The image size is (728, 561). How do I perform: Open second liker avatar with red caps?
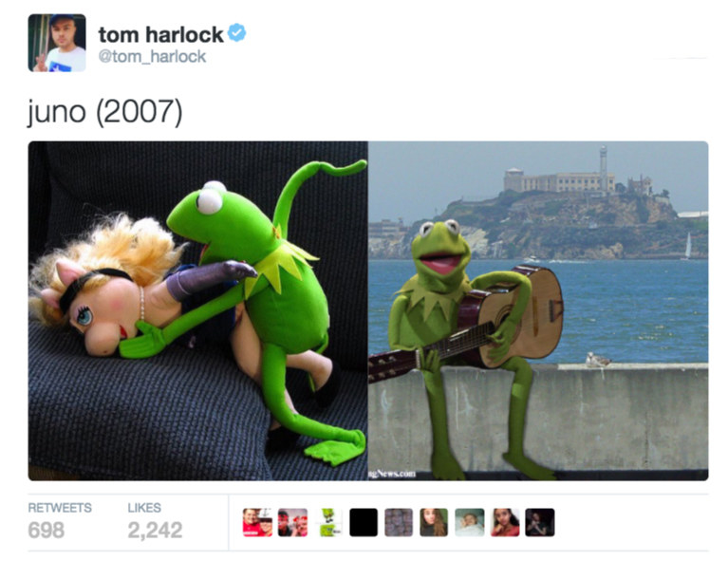pyautogui.click(x=293, y=522)
